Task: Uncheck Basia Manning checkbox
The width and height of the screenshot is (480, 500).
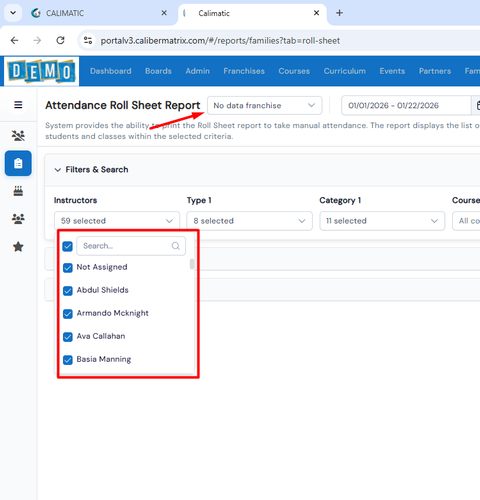Action: pos(68,360)
